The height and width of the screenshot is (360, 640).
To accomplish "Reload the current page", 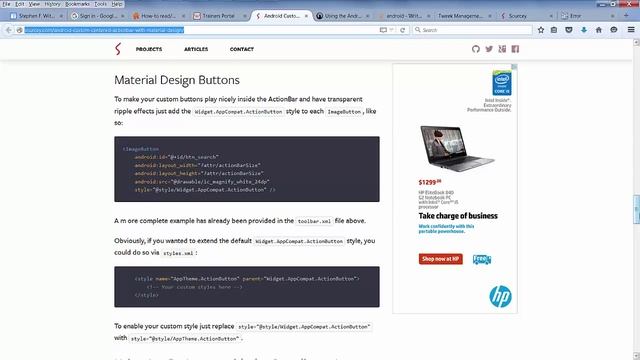I will 402,30.
